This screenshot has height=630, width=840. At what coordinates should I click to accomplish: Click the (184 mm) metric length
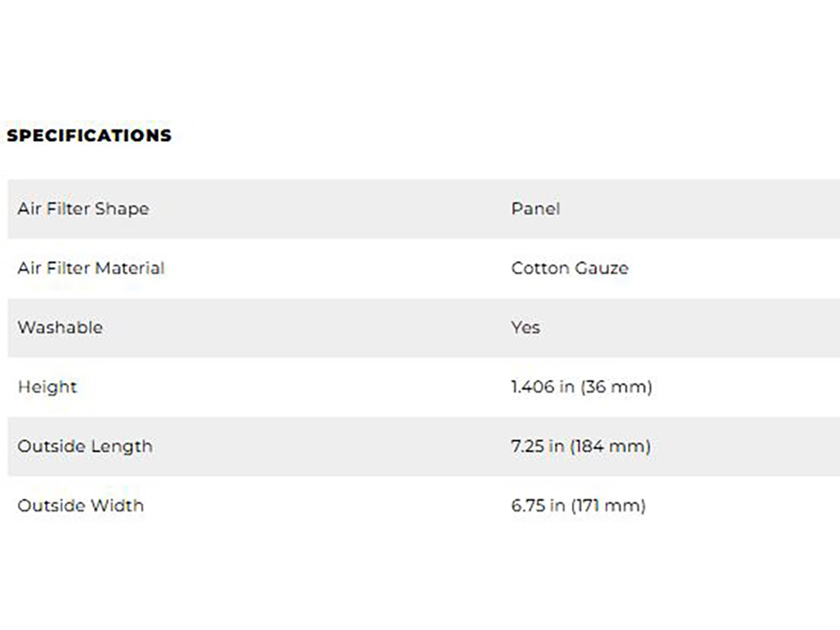[611, 447]
